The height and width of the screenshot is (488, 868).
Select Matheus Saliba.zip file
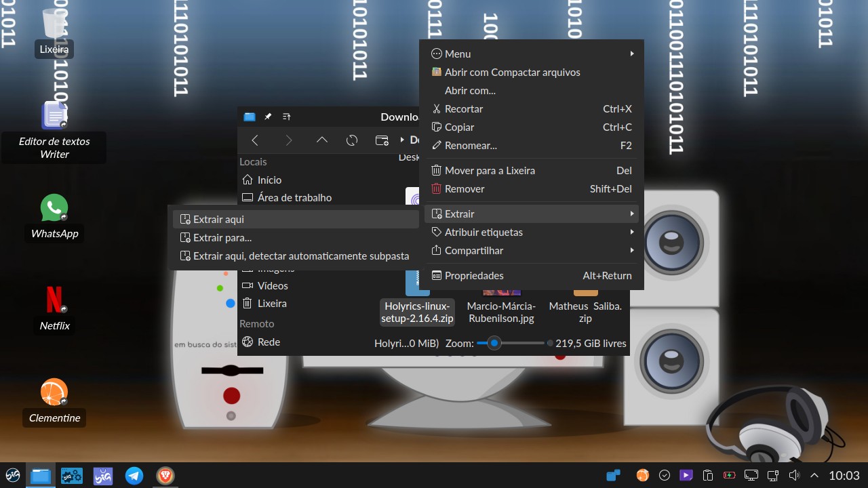pyautogui.click(x=585, y=312)
